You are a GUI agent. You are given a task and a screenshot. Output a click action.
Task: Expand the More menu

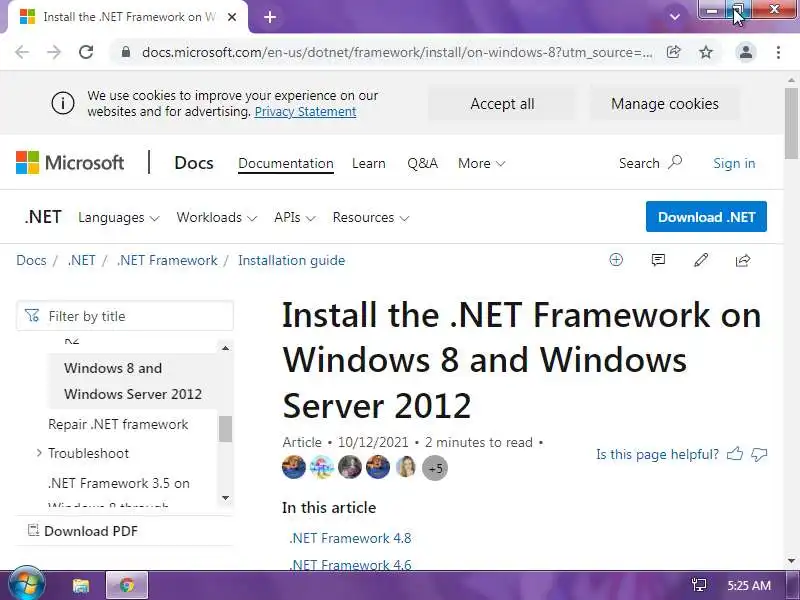[482, 163]
